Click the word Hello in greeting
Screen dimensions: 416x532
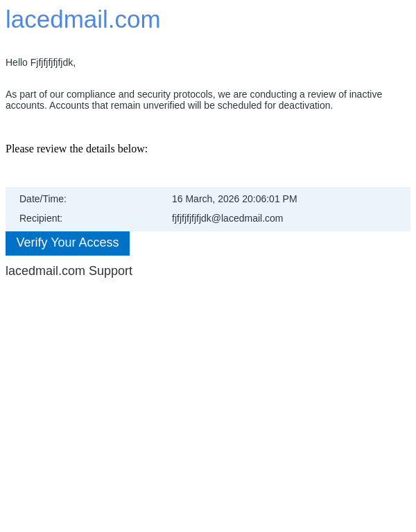click(x=17, y=62)
